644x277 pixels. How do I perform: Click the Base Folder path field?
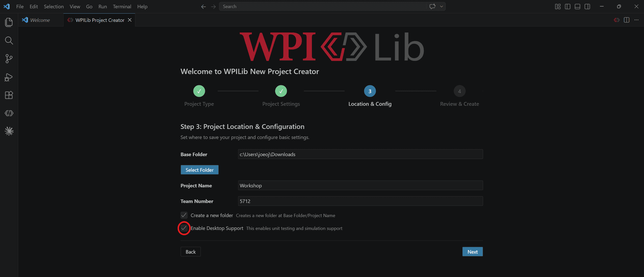tap(360, 154)
